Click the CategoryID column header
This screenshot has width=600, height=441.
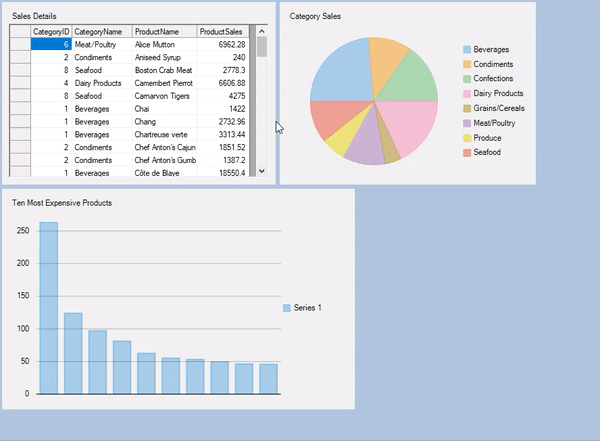[x=51, y=32]
